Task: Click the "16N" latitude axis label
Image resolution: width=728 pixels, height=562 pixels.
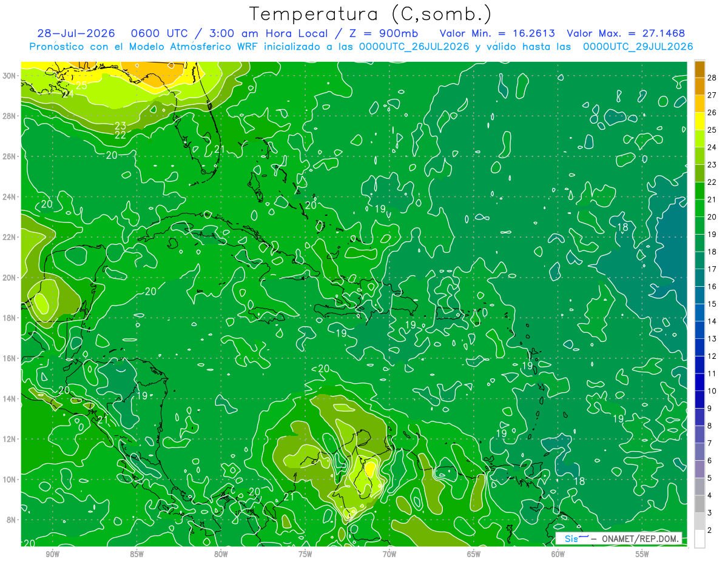Action: click(x=10, y=358)
